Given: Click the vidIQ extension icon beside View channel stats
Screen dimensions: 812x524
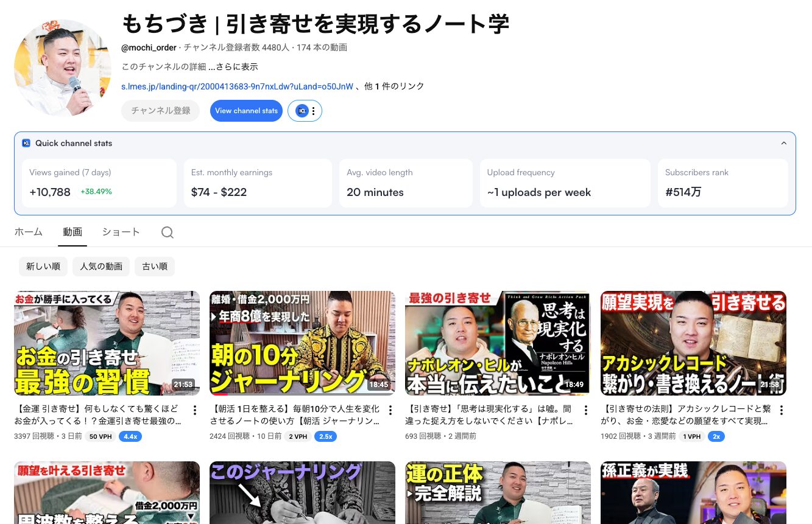Looking at the screenshot, I should click(302, 111).
